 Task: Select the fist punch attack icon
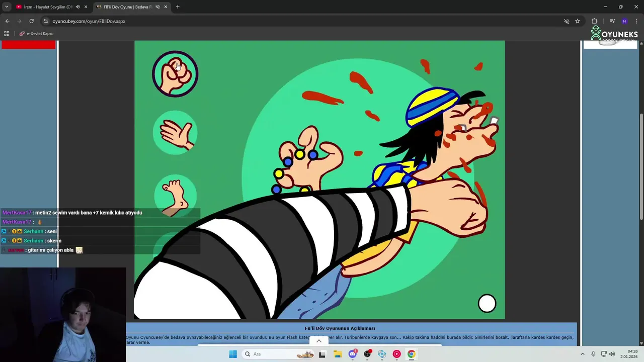click(x=175, y=74)
